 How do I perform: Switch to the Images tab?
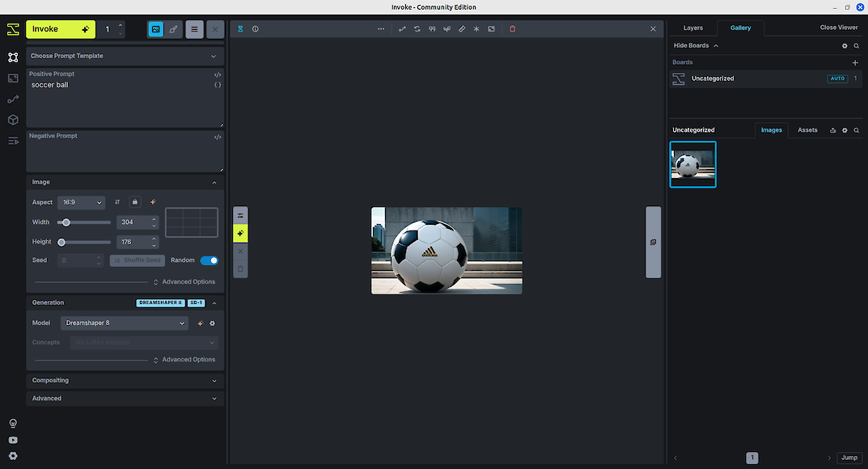pyautogui.click(x=771, y=130)
